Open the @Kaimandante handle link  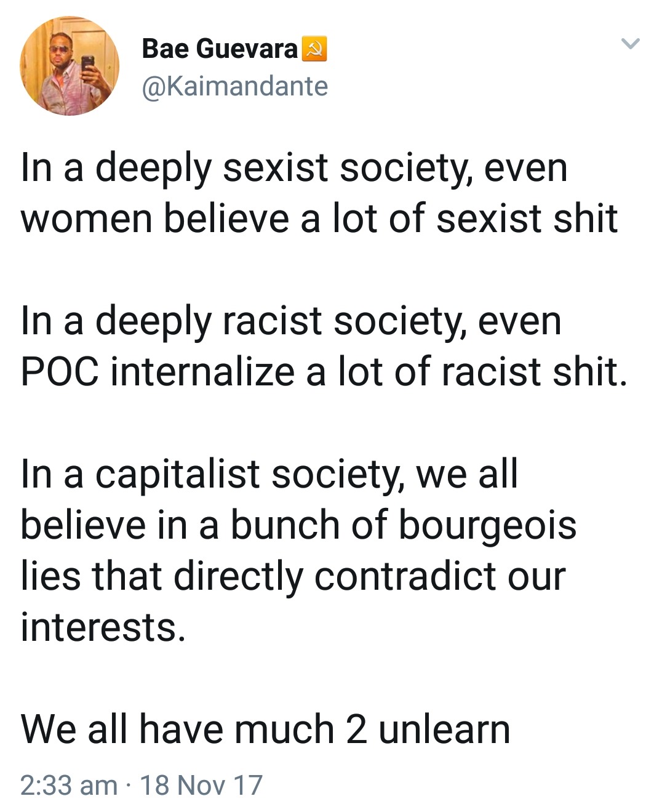(234, 86)
